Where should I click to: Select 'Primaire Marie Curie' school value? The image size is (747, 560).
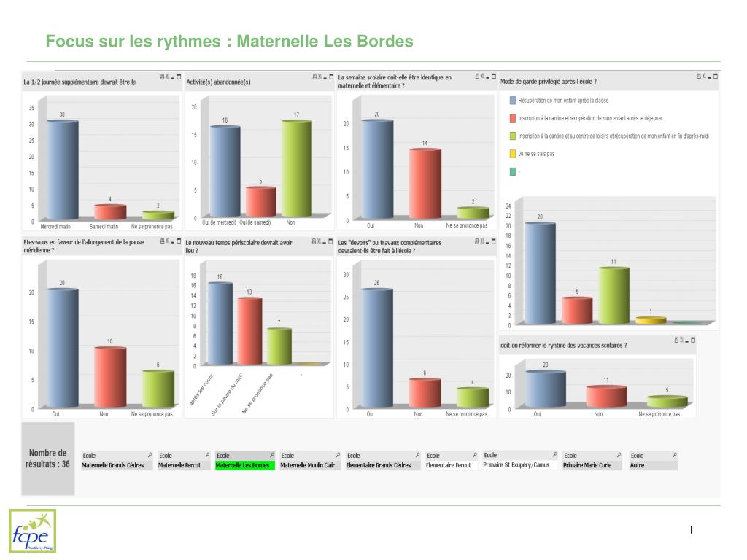tap(592, 465)
